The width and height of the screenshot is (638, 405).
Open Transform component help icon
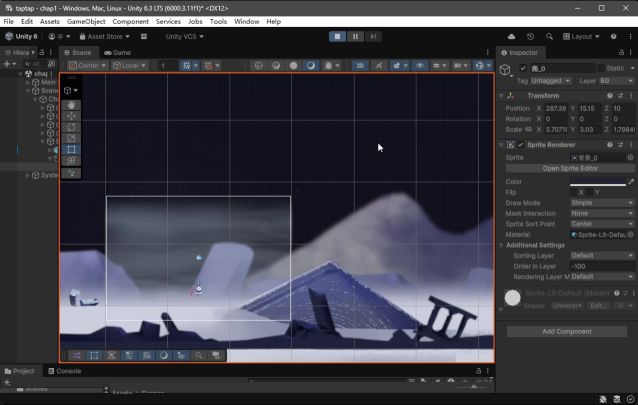click(x=610, y=96)
